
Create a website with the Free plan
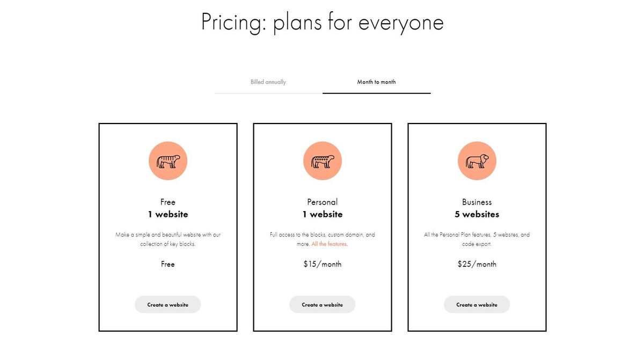167,304
